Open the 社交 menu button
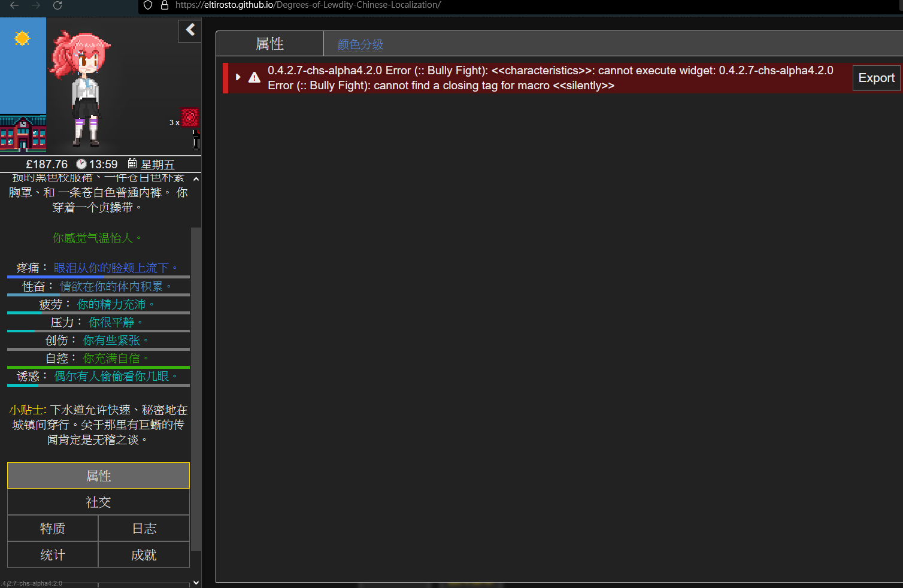 point(98,502)
